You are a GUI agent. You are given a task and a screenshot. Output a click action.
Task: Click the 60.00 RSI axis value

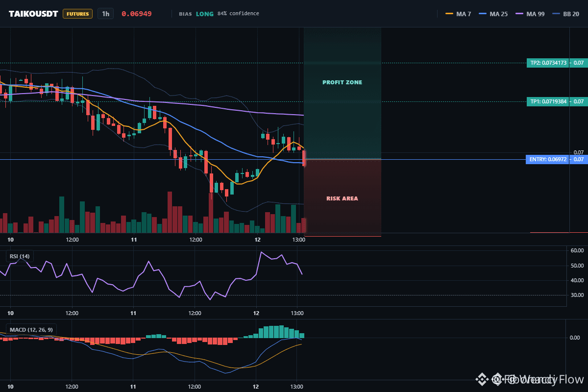577,251
